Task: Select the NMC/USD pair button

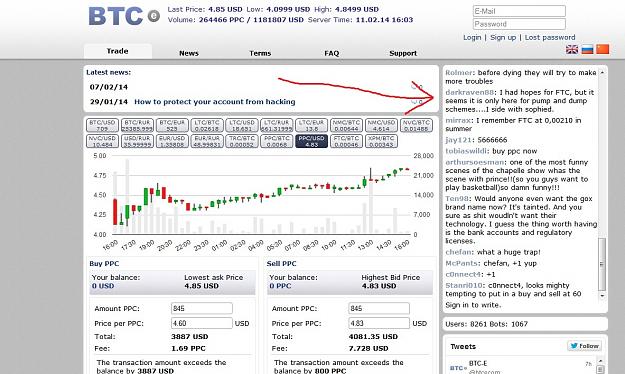Action: tap(381, 125)
